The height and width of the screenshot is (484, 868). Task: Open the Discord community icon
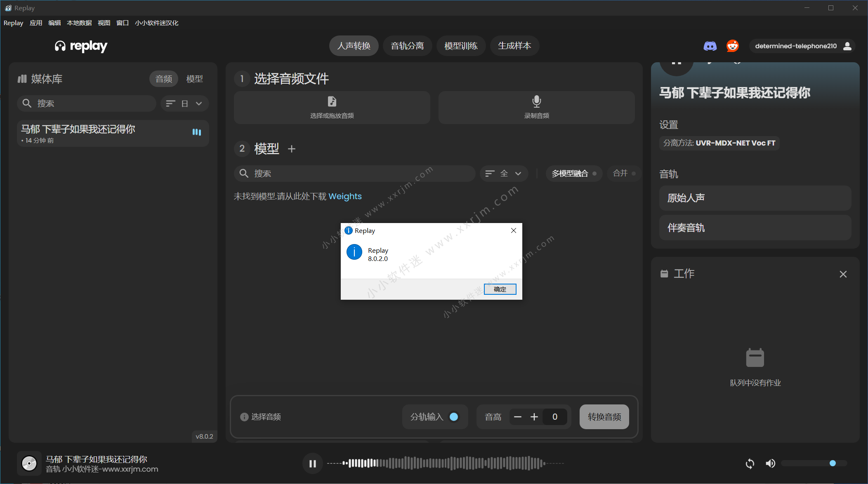click(710, 46)
